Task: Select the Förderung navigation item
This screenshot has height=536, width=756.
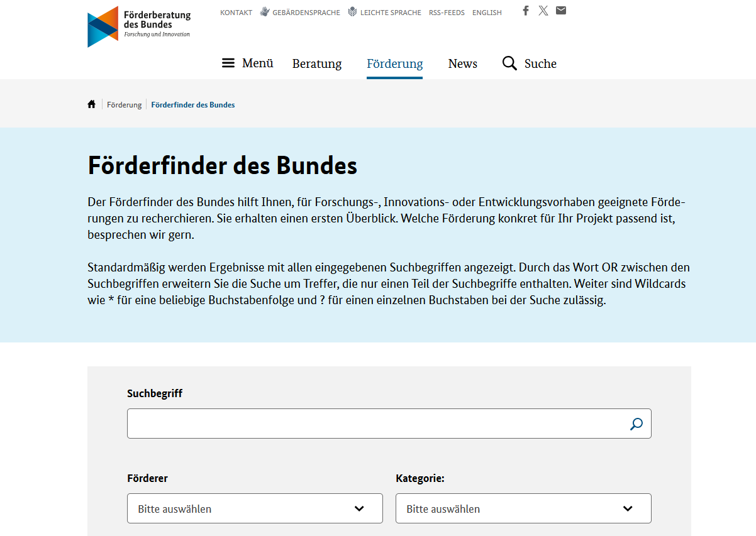Action: pos(394,63)
